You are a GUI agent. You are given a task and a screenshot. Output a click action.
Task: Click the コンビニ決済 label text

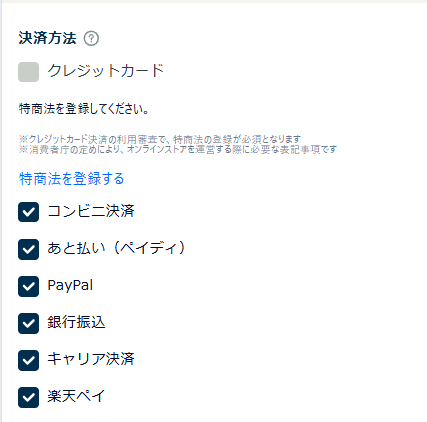tap(91, 211)
